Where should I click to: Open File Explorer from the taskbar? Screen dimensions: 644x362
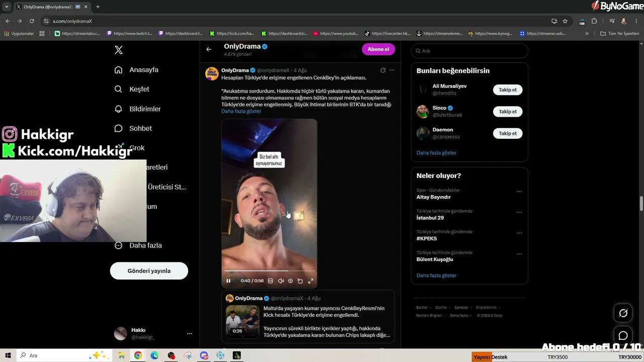(121, 355)
